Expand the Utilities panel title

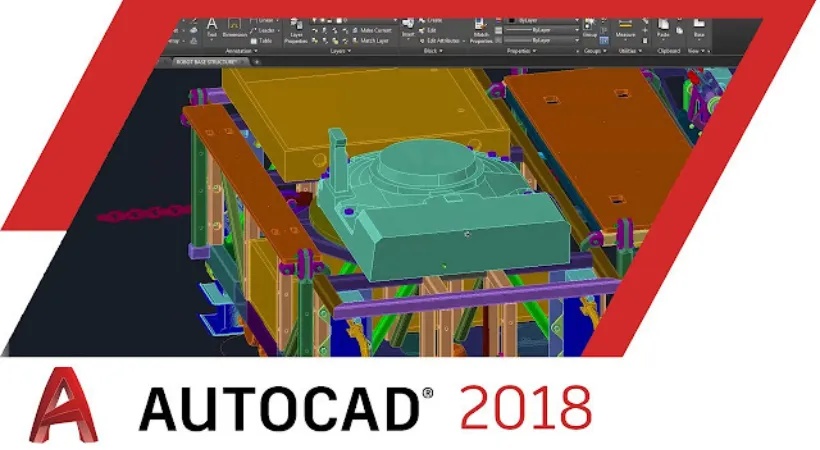coord(630,51)
